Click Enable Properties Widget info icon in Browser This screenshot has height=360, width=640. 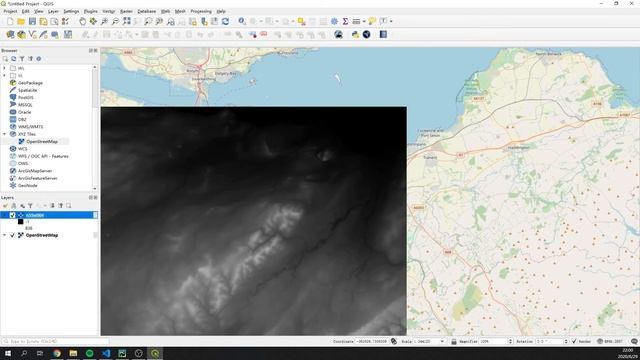pos(39,59)
